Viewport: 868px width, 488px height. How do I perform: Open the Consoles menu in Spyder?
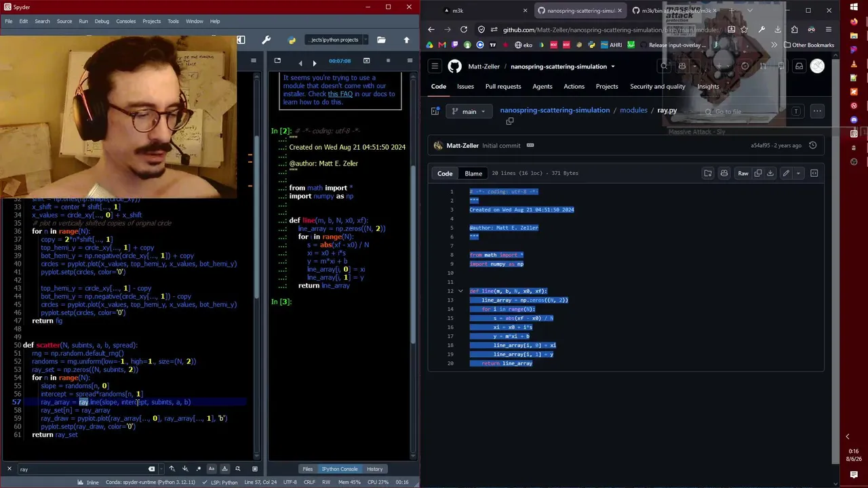126,21
